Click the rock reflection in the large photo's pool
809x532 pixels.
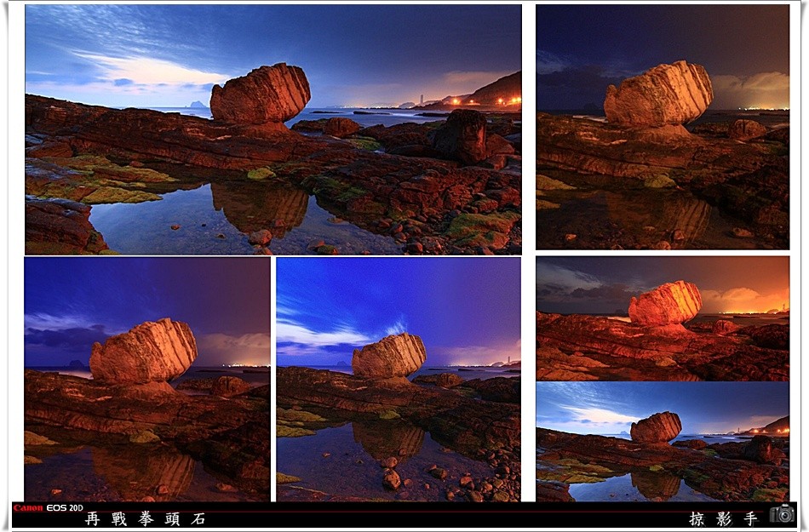[x=260, y=207]
